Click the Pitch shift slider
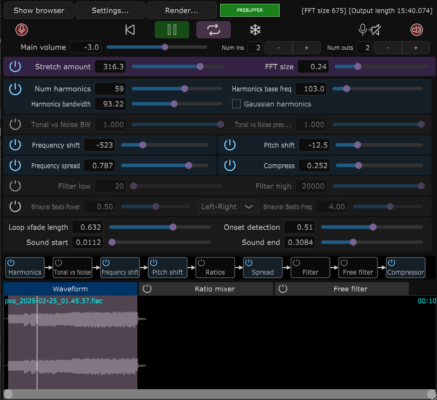Viewport: 437px width, 400px height. pyautogui.click(x=379, y=145)
